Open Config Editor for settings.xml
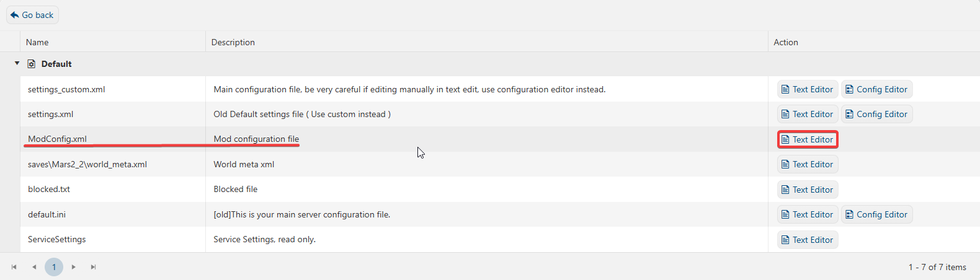Viewport: 980px width, 280px height. pos(876,114)
